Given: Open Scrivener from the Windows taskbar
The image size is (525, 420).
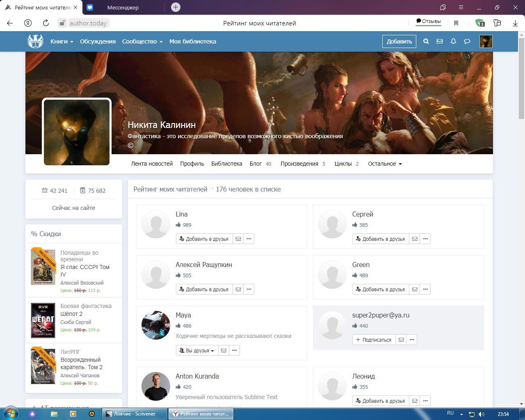Looking at the screenshot, I should pos(135,414).
